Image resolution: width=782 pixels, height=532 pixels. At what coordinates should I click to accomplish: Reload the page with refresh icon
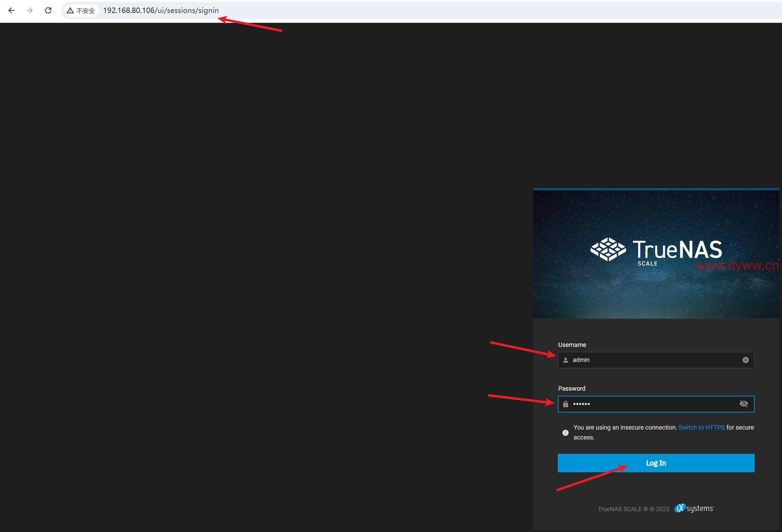(x=48, y=11)
